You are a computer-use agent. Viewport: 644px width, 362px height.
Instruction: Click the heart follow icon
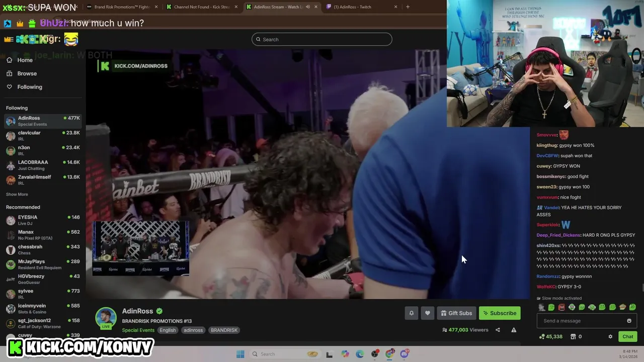pyautogui.click(x=428, y=313)
